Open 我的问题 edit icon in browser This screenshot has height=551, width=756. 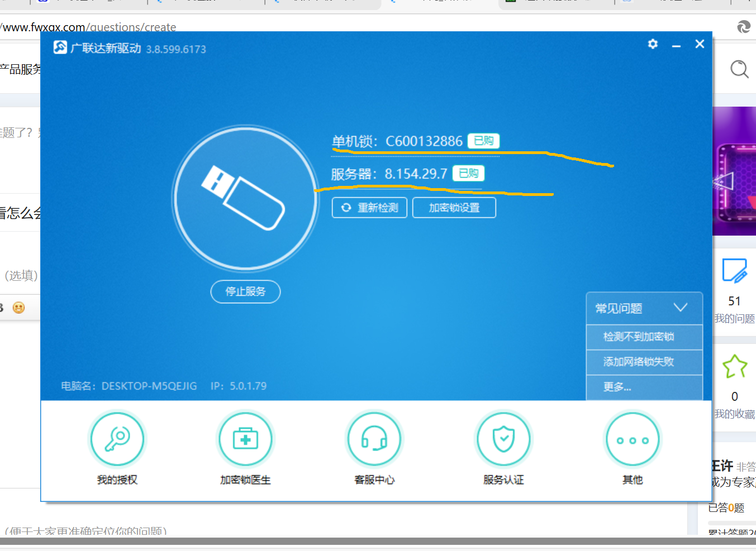tap(735, 271)
